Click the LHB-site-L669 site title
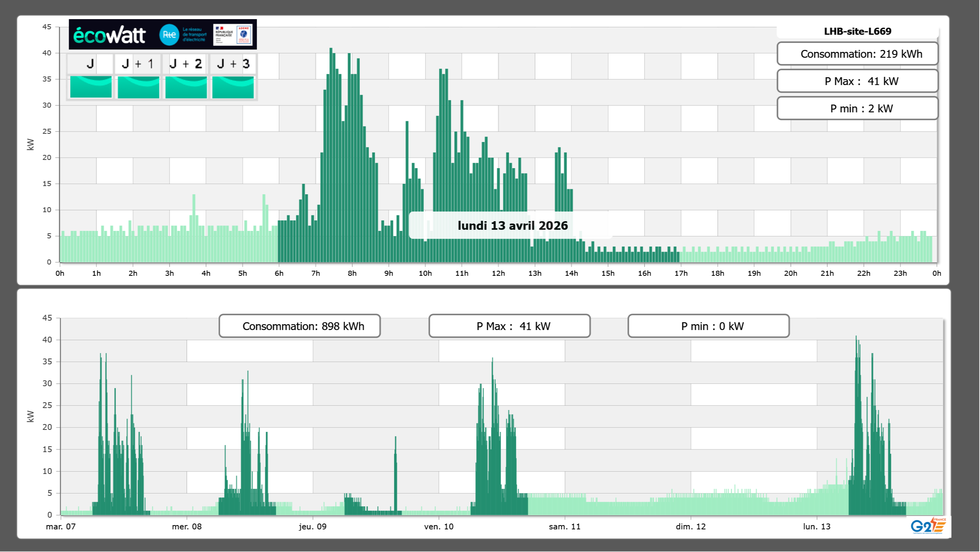980x552 pixels. (857, 31)
